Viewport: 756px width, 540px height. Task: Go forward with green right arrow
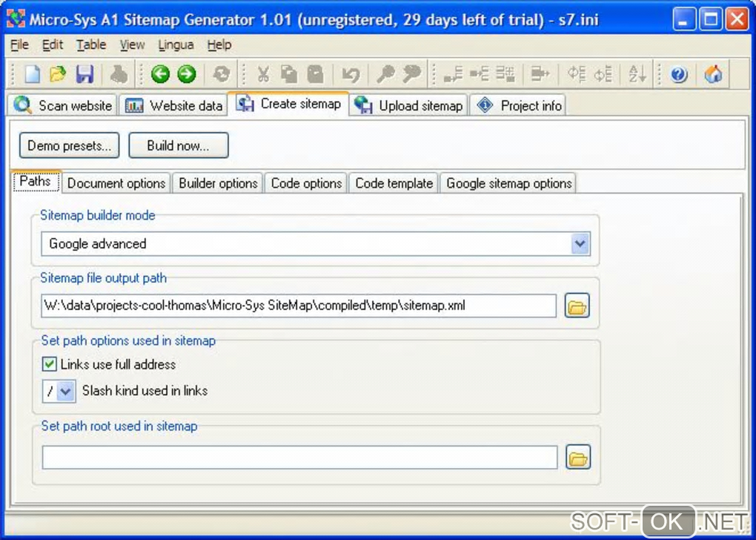(x=187, y=74)
